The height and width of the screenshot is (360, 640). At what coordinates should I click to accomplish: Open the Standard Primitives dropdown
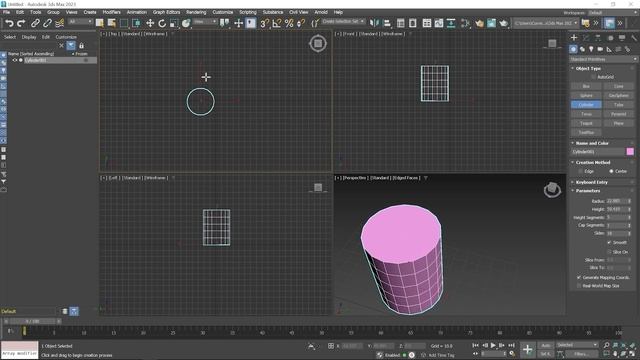point(603,59)
